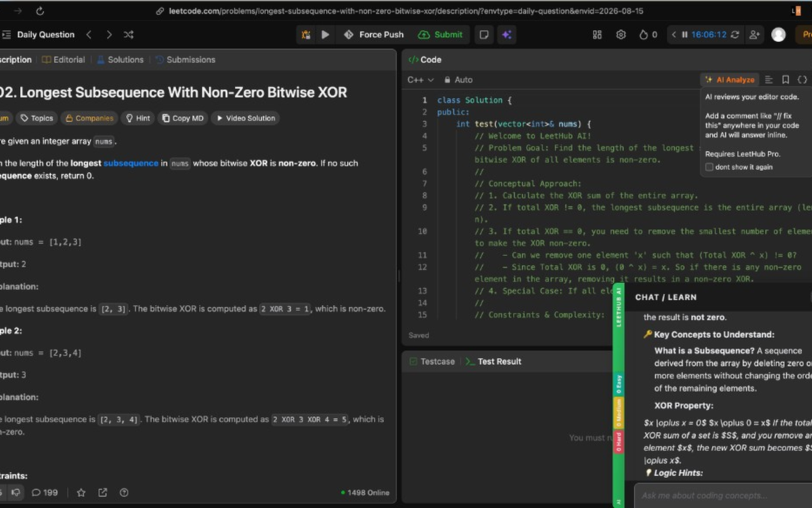This screenshot has height=508, width=812.
Task: Click the debugger icon beside Run
Action: [x=306, y=35]
